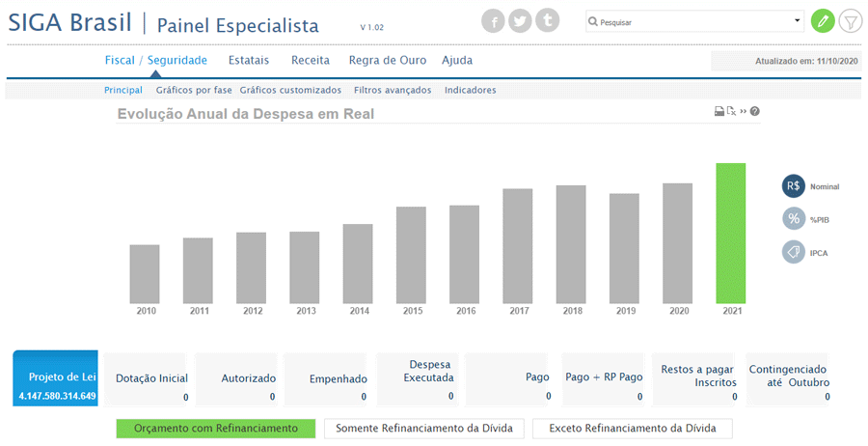Select Exceto Refinanciamento da Dívida button
Viewport: 868px width, 446px height.
click(633, 428)
